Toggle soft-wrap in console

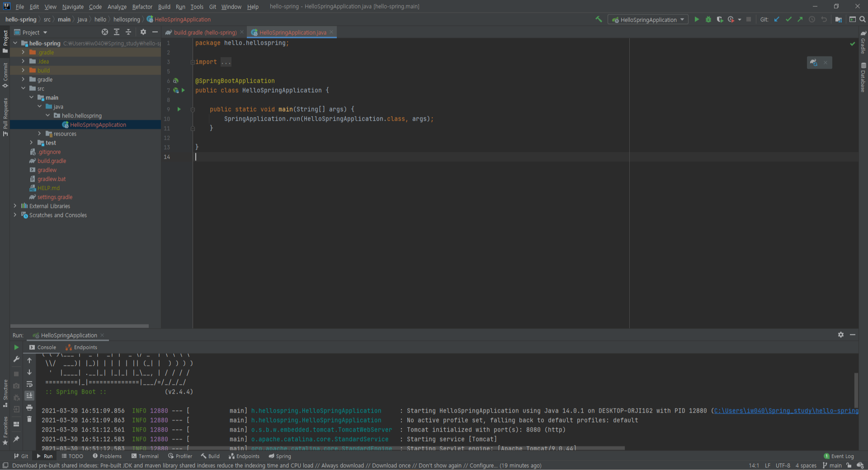(x=29, y=384)
